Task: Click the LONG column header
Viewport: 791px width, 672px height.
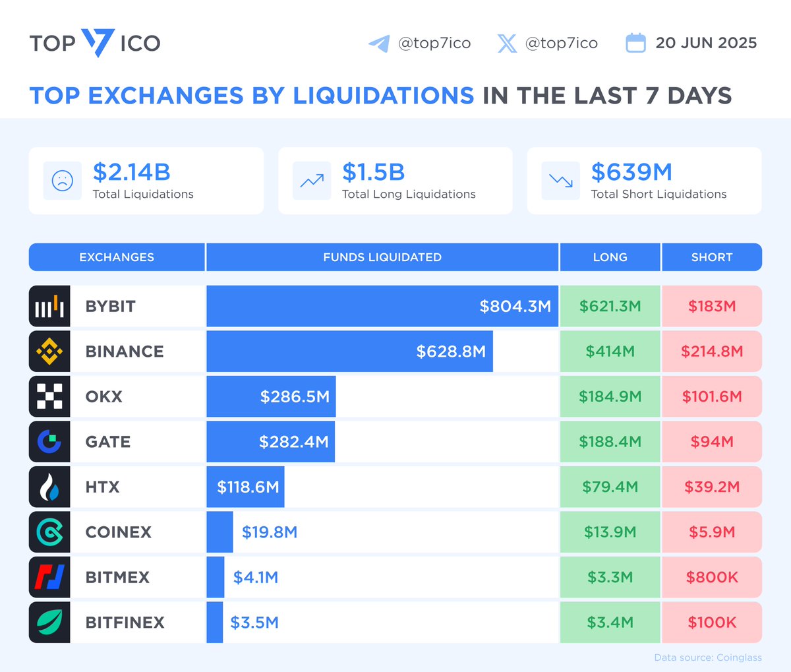Action: 610,257
